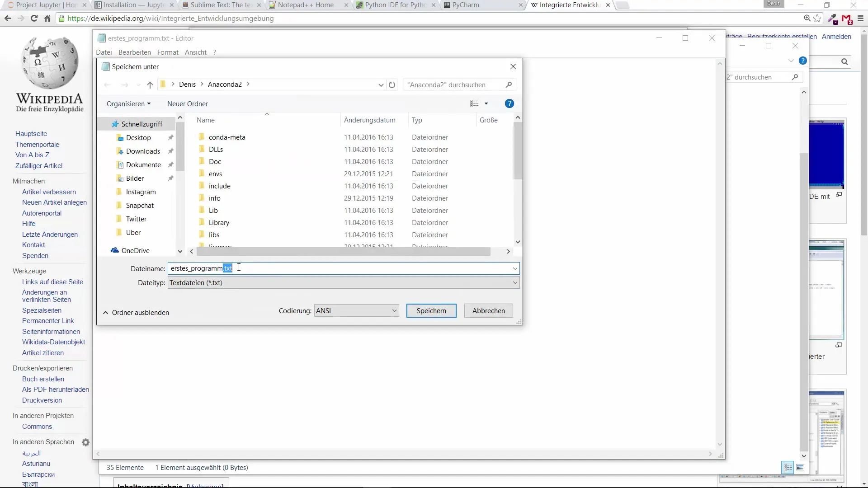Image resolution: width=868 pixels, height=488 pixels.
Task: Create a Neuer Ordner
Action: tap(188, 104)
